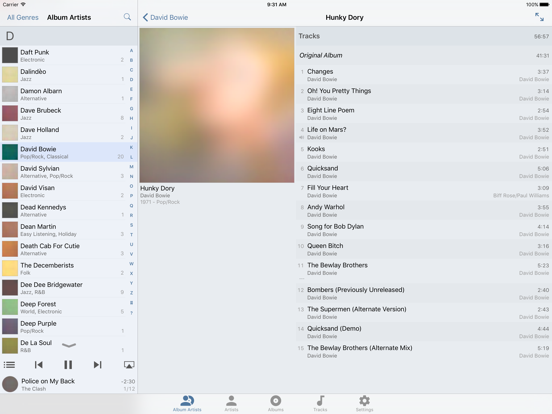Play Fill Your Heart

pos(424,191)
